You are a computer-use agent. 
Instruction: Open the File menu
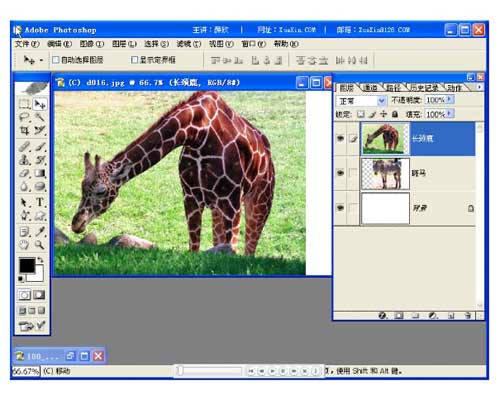click(27, 44)
